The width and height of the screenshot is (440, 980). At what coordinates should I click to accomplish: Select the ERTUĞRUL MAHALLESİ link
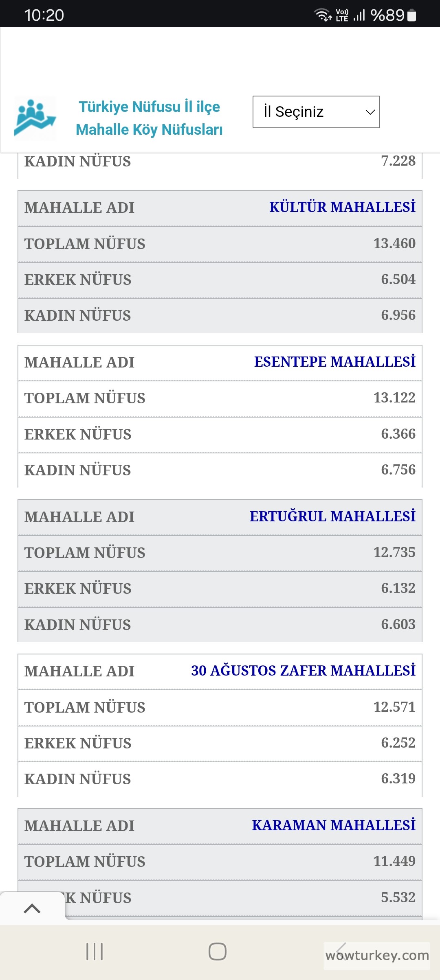pyautogui.click(x=332, y=516)
